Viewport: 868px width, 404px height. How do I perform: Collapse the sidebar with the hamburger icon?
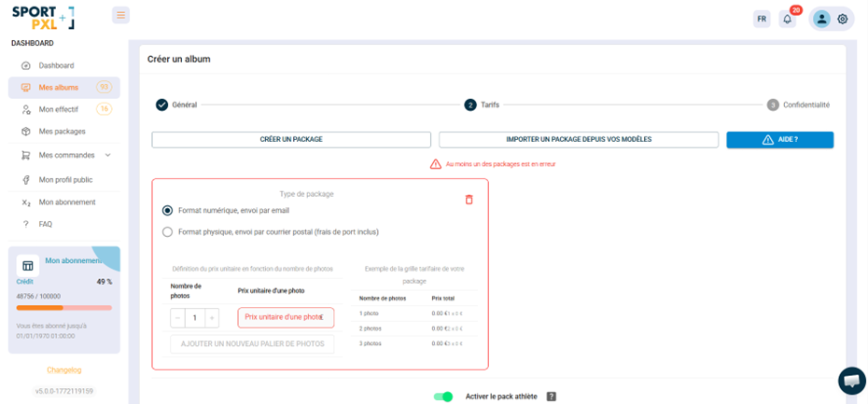click(x=120, y=15)
